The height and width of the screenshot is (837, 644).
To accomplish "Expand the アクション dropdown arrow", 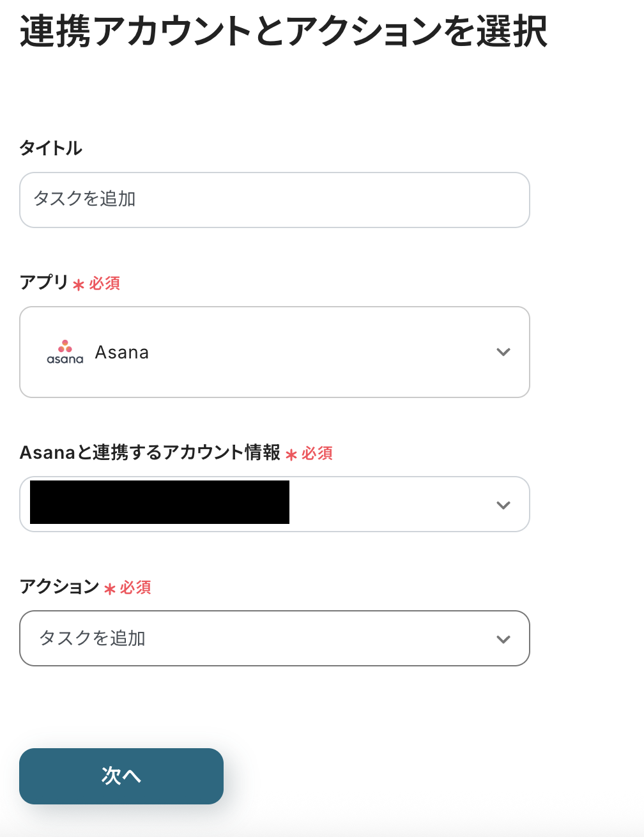I will point(503,639).
